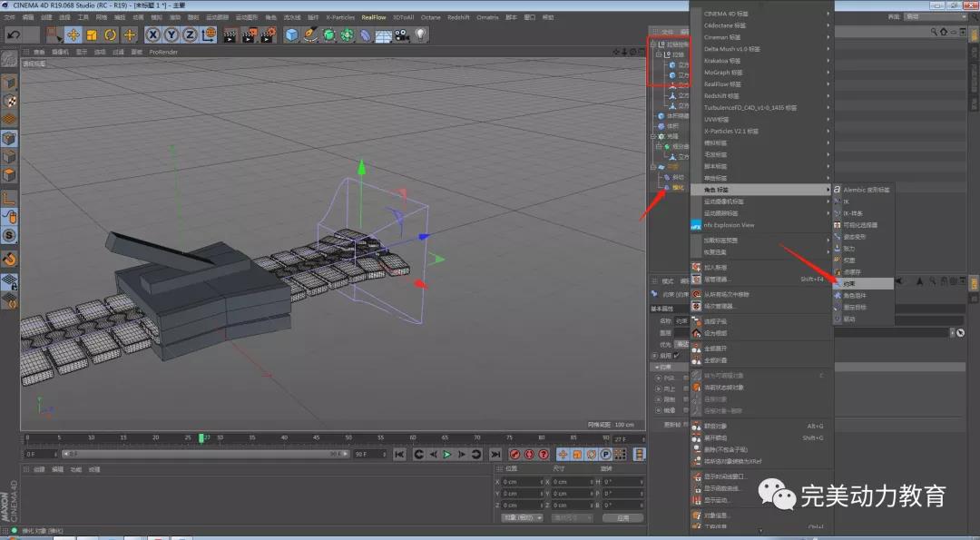
Task: Choose 约束 in the character tags submenu
Action: 850,284
